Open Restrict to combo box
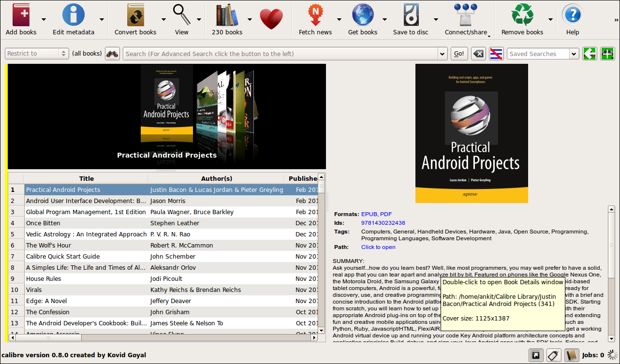 37,54
